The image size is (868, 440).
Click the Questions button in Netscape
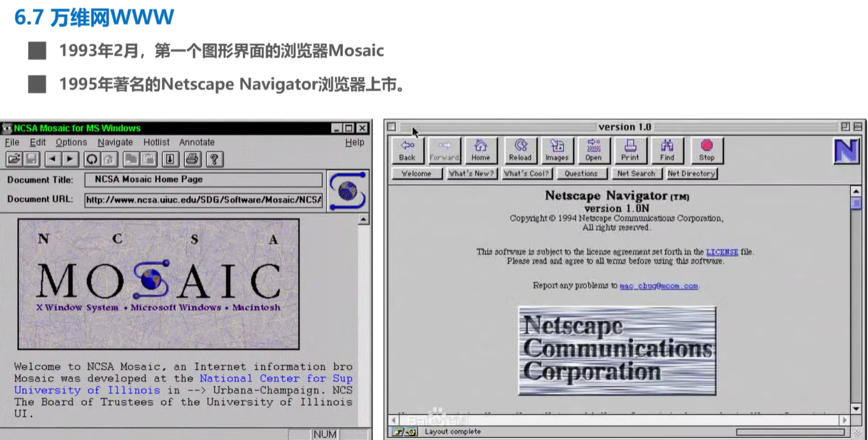[581, 173]
